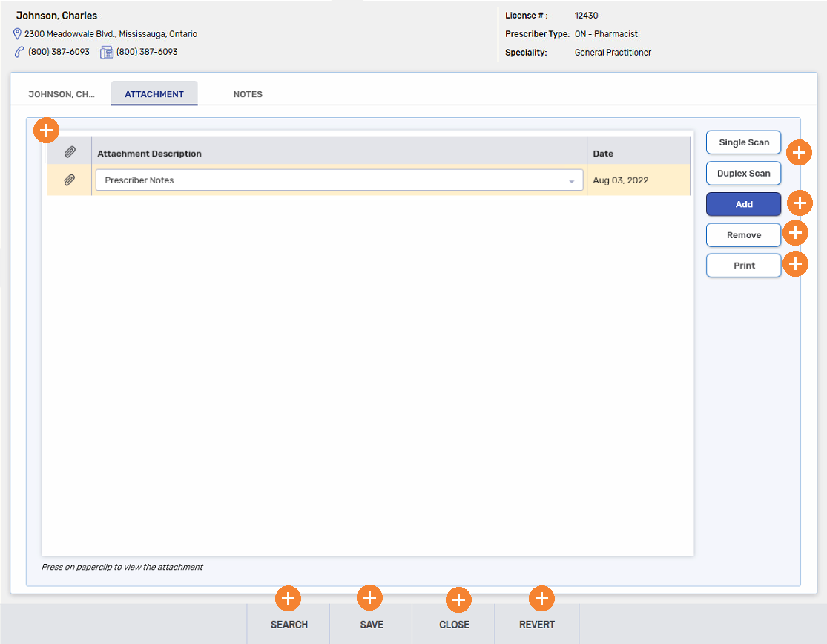Click the blue Add button
827x644 pixels.
[743, 204]
